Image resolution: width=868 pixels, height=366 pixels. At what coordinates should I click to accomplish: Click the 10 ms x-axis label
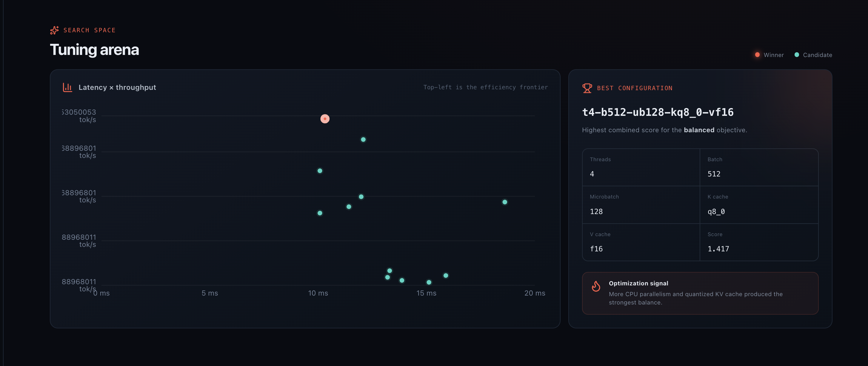(318, 293)
